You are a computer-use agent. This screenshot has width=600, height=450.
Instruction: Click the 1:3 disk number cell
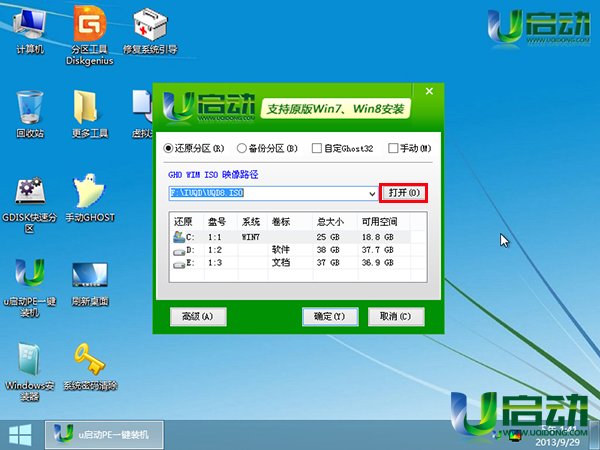click(215, 262)
